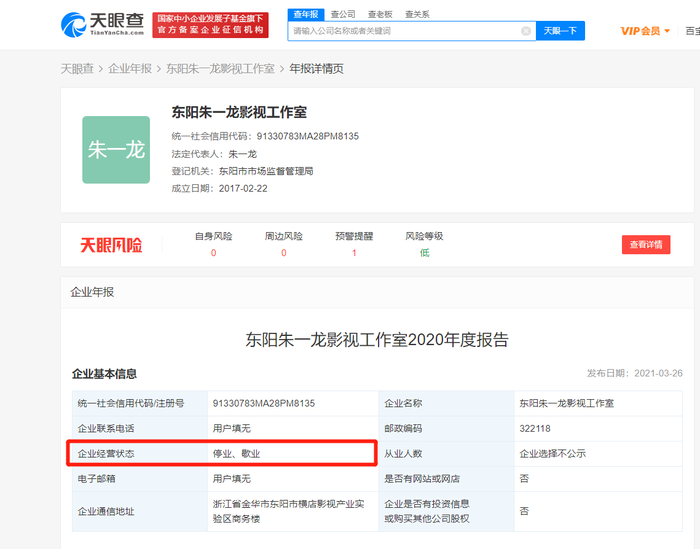This screenshot has height=549, width=700.
Task: View the 自身风险 count
Action: (213, 253)
